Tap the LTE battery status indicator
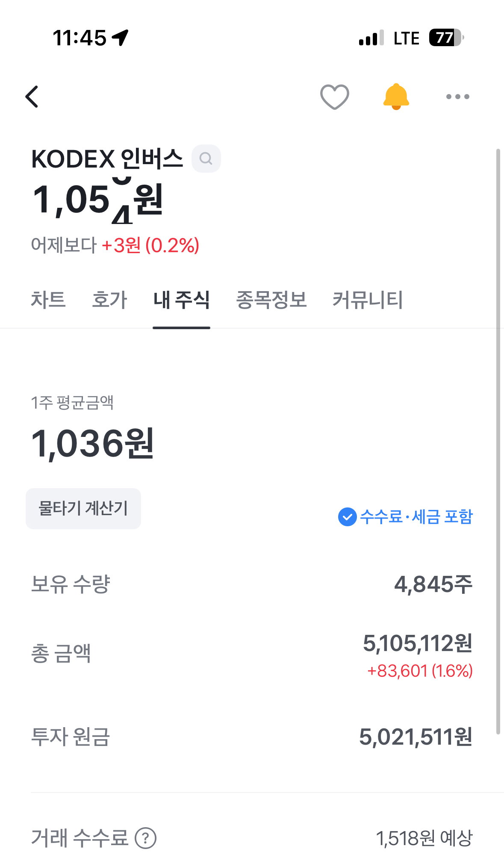Image resolution: width=504 pixels, height=852 pixels. (446, 38)
